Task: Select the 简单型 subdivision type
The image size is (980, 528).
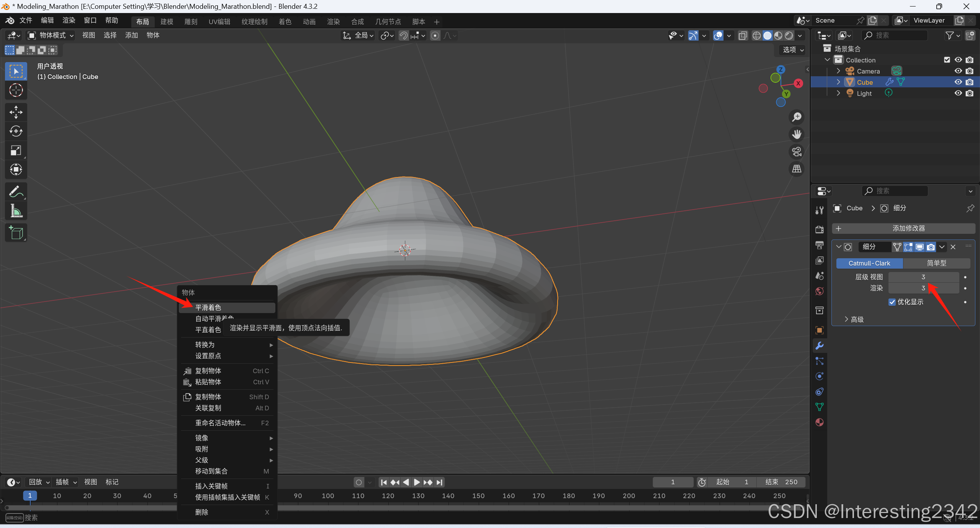Action: [936, 263]
